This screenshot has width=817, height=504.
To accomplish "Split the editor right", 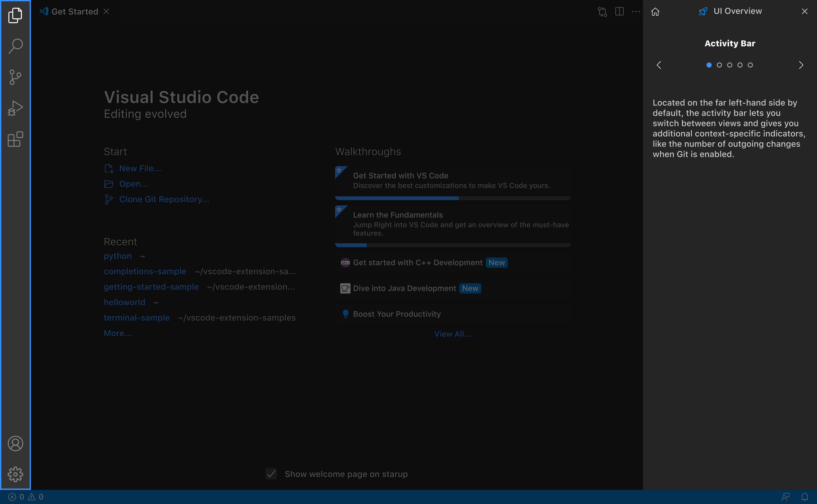I will (619, 11).
